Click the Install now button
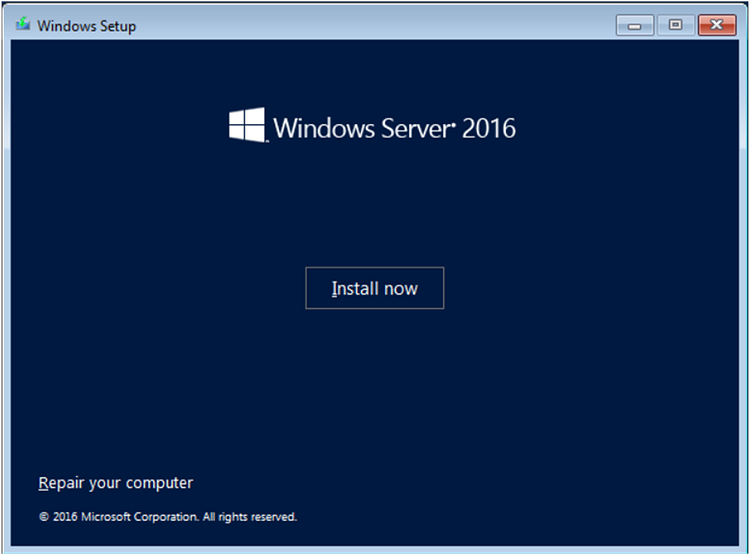The image size is (750, 555). point(375,288)
